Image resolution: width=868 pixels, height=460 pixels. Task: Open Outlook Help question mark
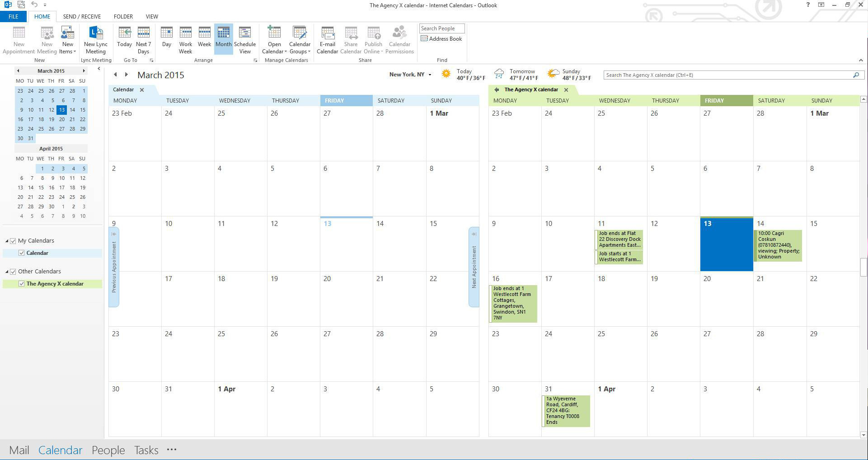point(808,5)
